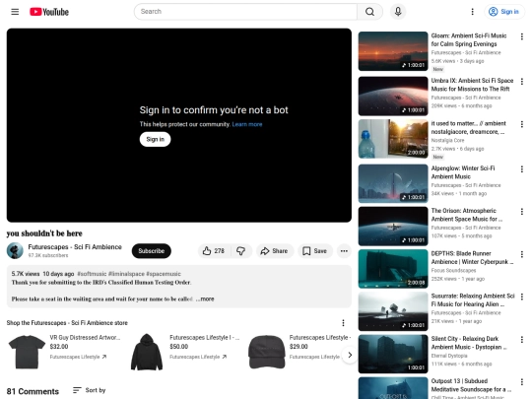Open options for 'it used to matter' video
532x399 pixels.
pyautogui.click(x=522, y=124)
